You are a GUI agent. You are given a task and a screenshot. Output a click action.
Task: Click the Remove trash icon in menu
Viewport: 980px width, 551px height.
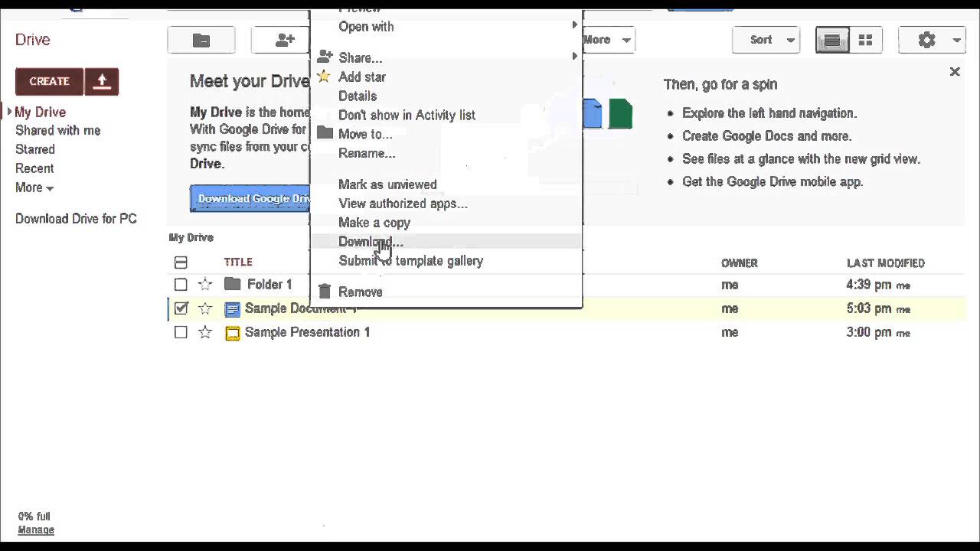[325, 292]
